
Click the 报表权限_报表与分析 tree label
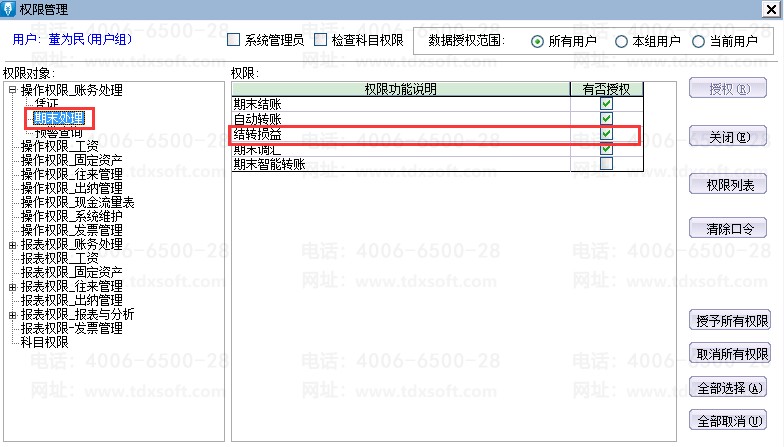tap(78, 314)
